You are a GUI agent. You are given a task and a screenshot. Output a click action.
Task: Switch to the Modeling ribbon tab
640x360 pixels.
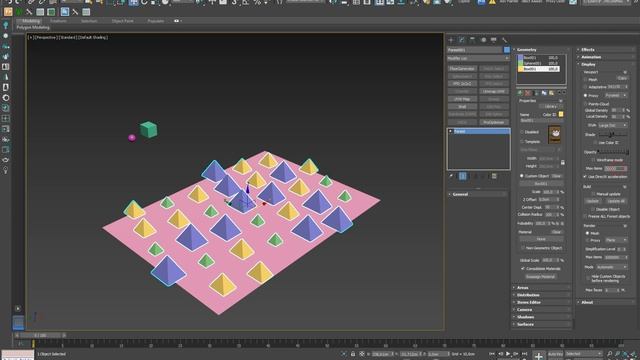tap(31, 21)
